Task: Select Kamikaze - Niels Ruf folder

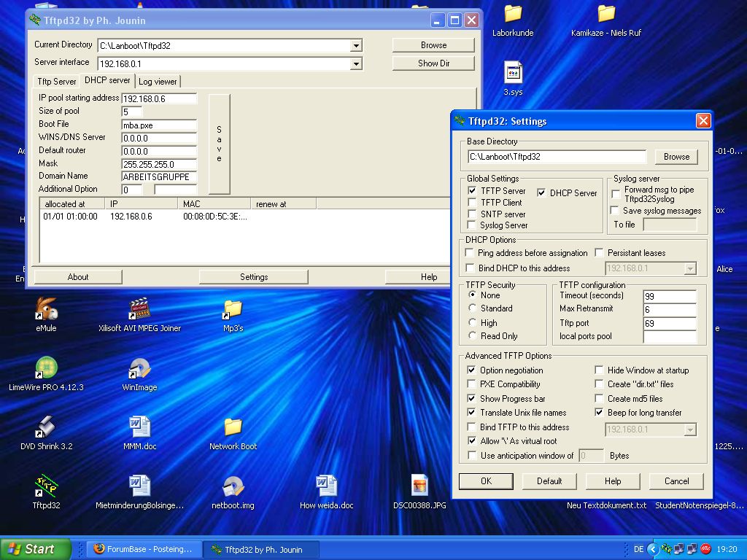Action: click(606, 15)
